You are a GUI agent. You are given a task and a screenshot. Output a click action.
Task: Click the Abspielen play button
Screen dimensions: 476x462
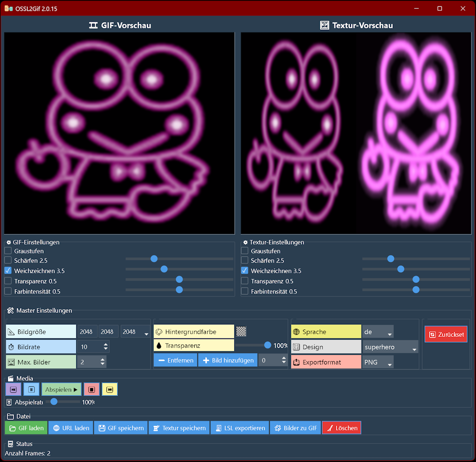pos(61,389)
